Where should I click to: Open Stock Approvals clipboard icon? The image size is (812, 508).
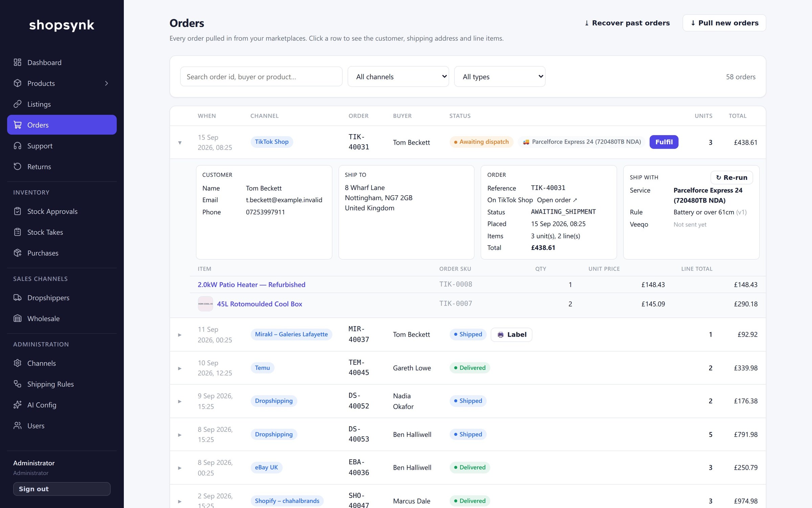coord(18,211)
